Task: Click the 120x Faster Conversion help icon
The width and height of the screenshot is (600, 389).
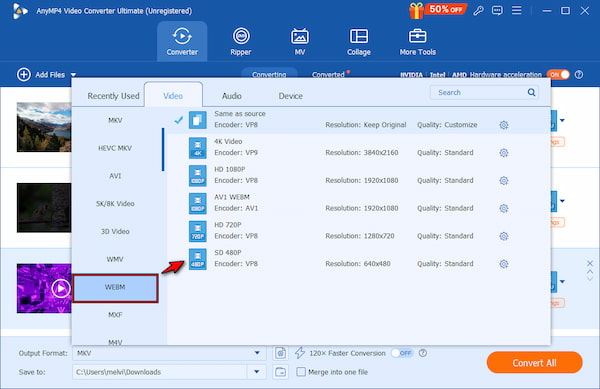Action: 423,353
